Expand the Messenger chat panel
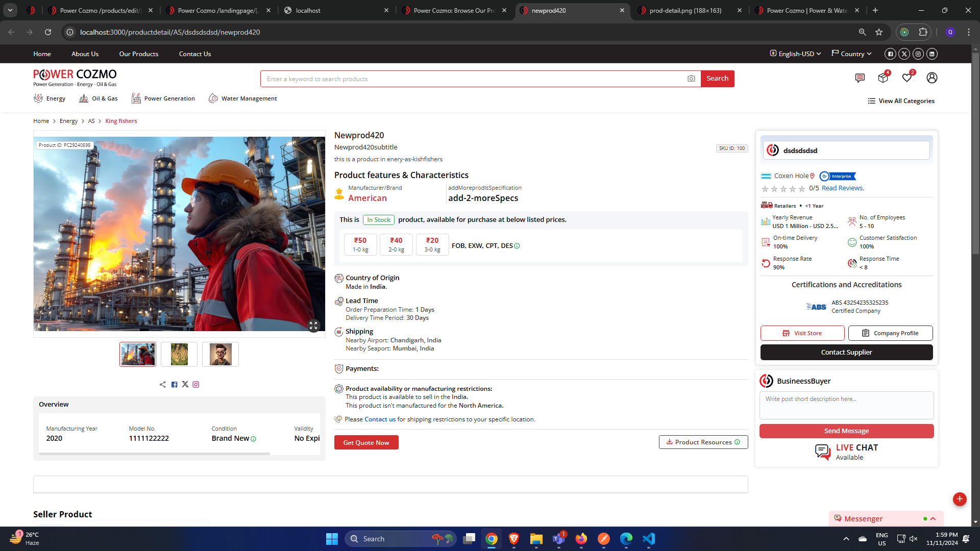The width and height of the screenshot is (980, 551). tap(933, 519)
